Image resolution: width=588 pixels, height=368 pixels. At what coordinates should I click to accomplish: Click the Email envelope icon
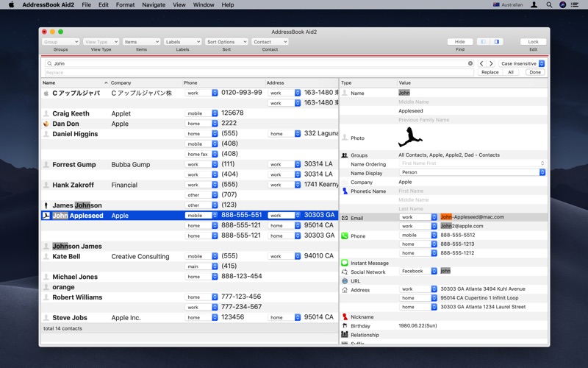click(345, 218)
